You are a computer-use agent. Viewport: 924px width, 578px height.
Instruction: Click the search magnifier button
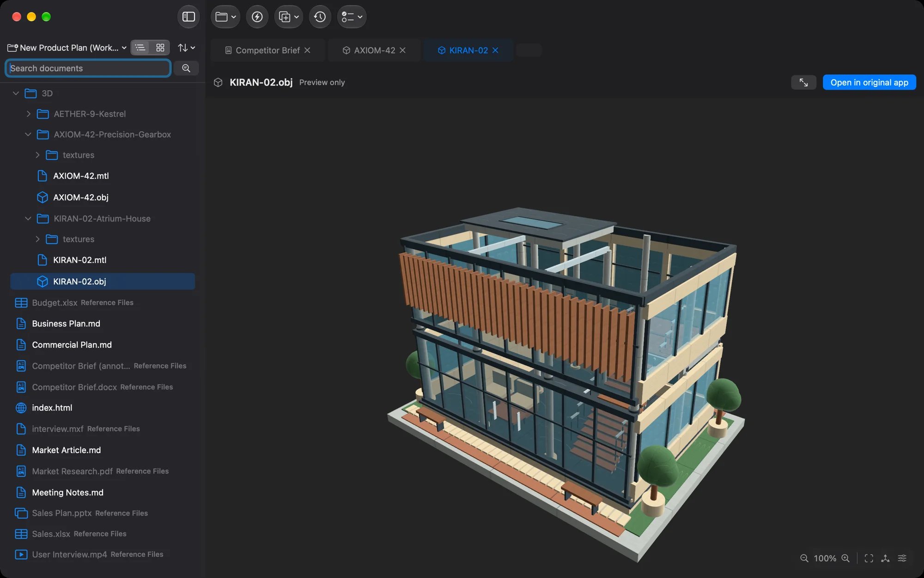186,68
